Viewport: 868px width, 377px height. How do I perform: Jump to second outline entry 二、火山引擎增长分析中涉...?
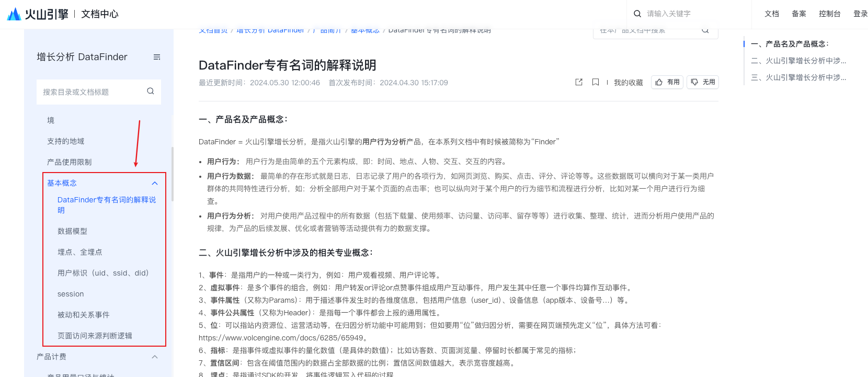798,61
